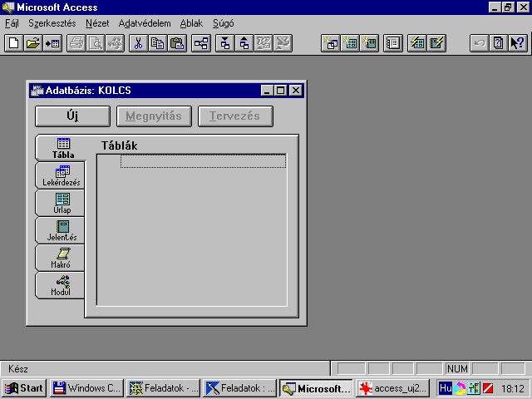Click the grayed Code icon after Print Preview
This screenshot has width=532, height=399.
(x=115, y=43)
